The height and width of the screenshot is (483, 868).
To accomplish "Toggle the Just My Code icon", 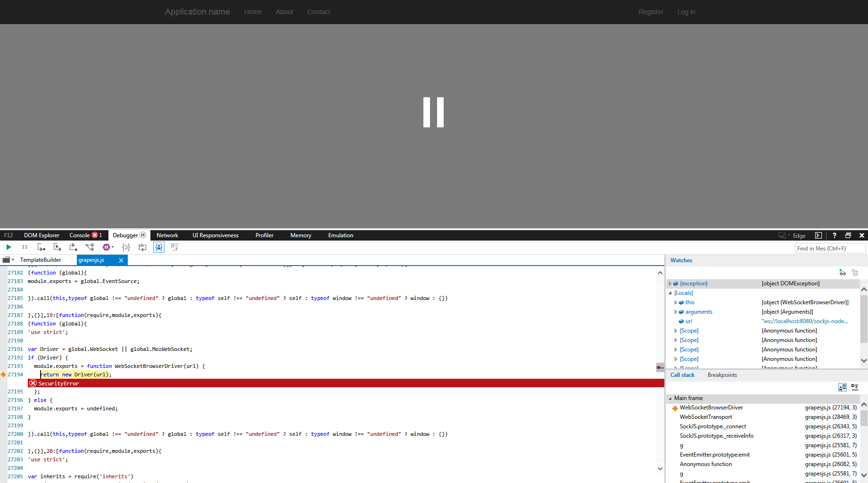I will [159, 247].
